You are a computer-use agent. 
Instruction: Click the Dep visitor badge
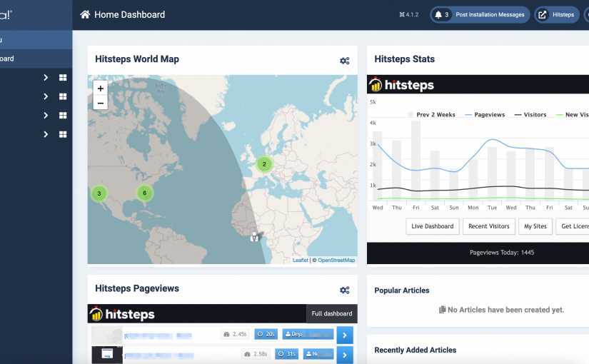308,334
